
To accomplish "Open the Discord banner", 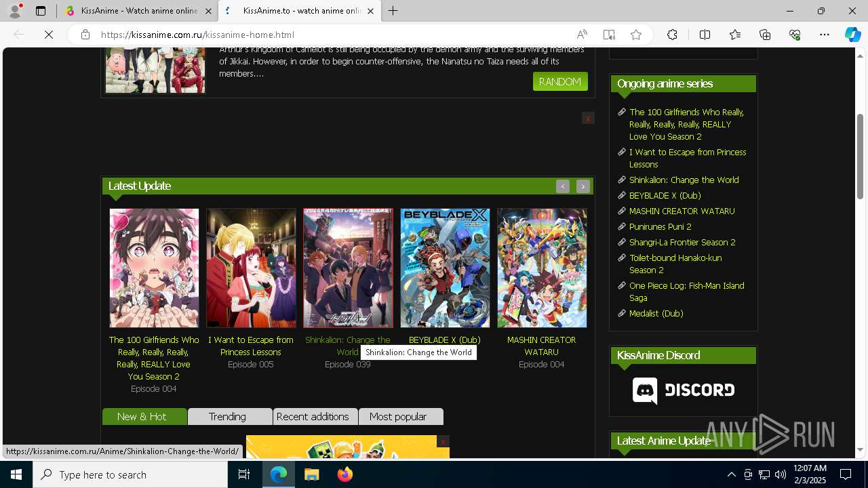I will 683,390.
